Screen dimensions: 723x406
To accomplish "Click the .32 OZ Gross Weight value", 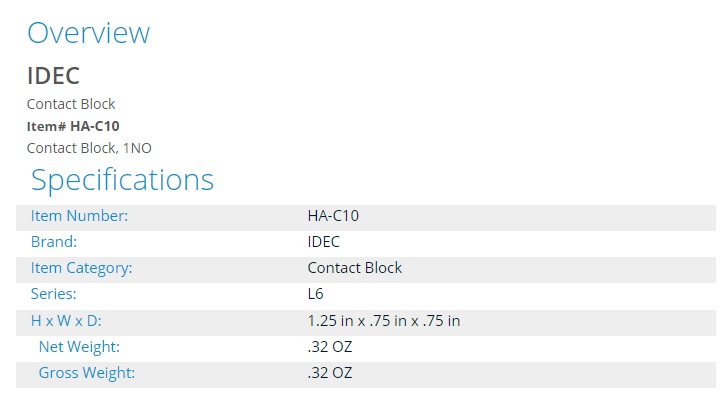I will (x=330, y=373).
